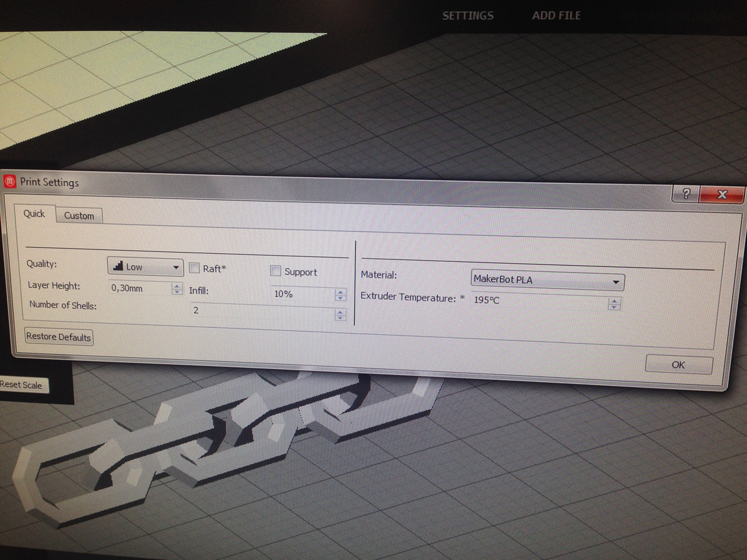Open the Material dropdown showing MakerBot PLA
The image size is (747, 560).
click(x=548, y=281)
